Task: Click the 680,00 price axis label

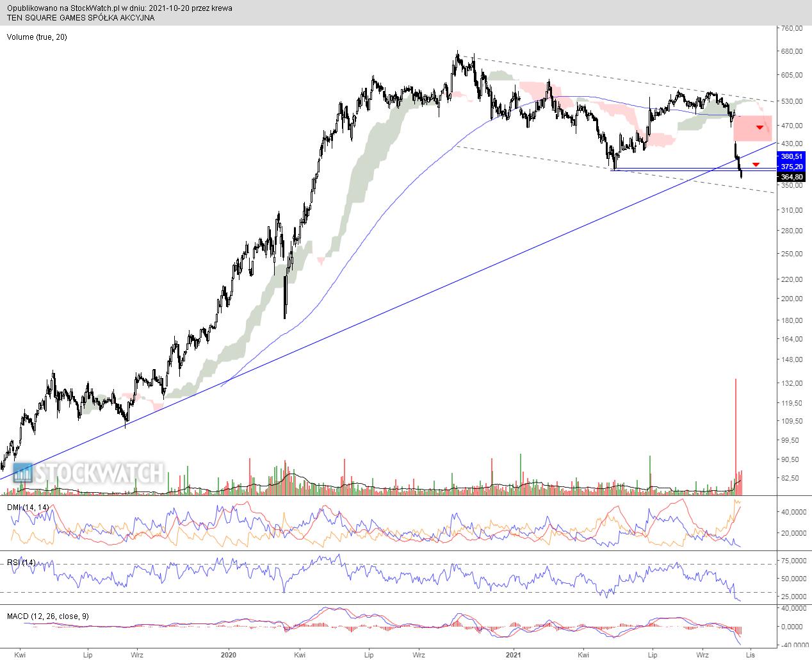Action: (793, 51)
